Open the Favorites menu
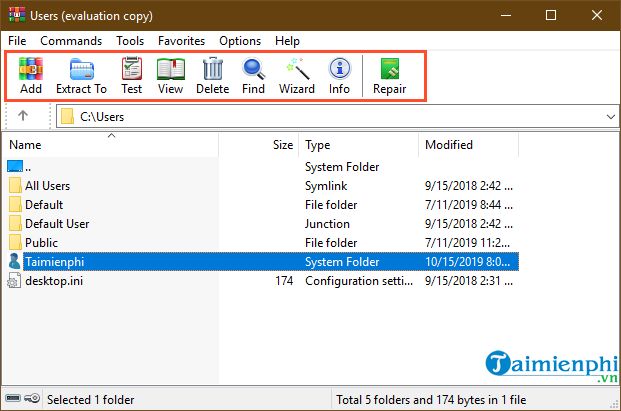The height and width of the screenshot is (411, 621). point(181,41)
